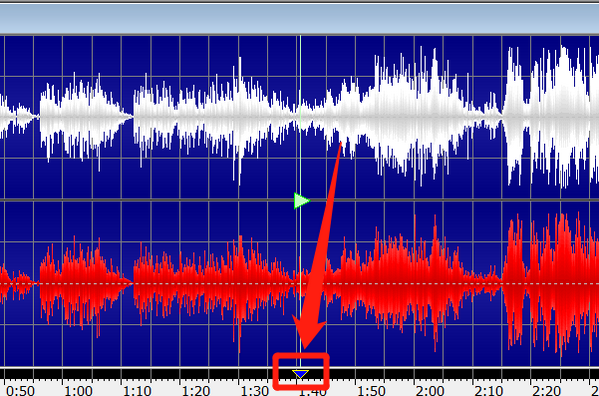The width and height of the screenshot is (599, 396).
Task: Click the 1:50 time ruler label
Action: click(x=371, y=391)
